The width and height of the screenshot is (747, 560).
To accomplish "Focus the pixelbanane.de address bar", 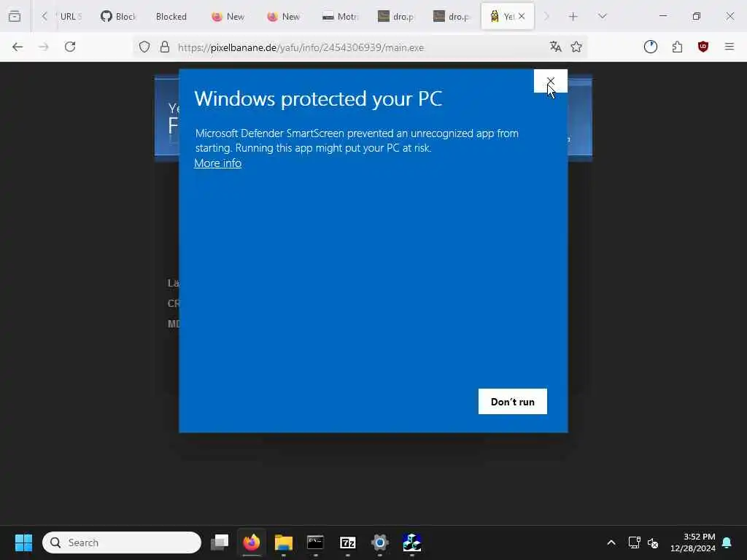I will tap(300, 47).
